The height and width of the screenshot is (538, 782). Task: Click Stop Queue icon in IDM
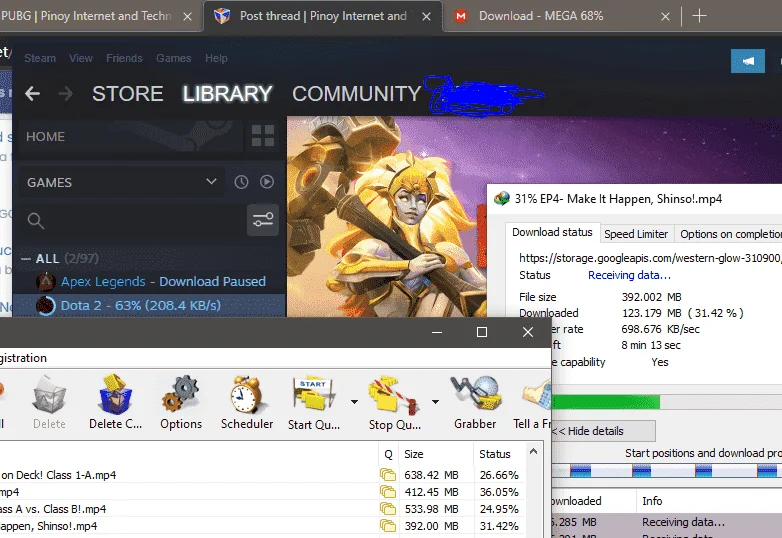tap(395, 403)
